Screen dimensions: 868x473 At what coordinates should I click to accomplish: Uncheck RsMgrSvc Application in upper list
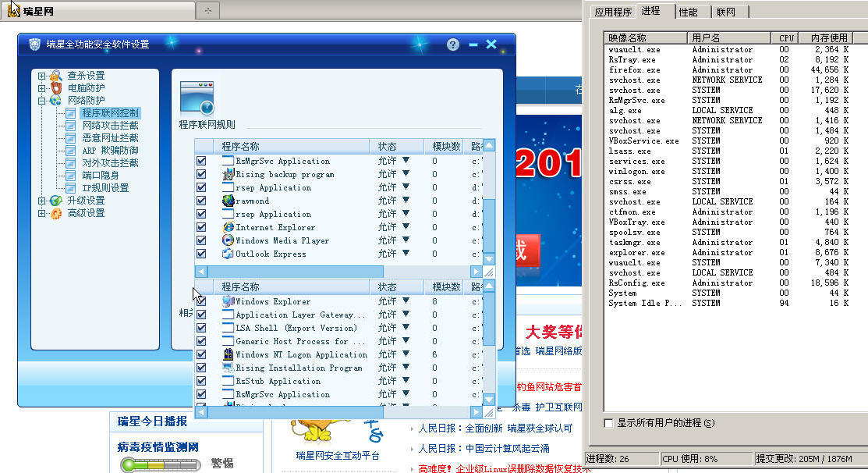click(201, 161)
